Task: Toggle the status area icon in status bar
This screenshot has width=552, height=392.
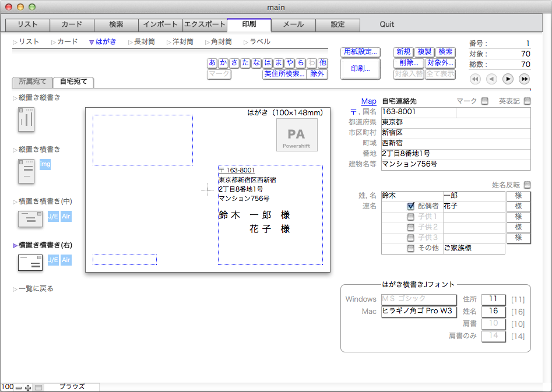Action: coord(38,388)
